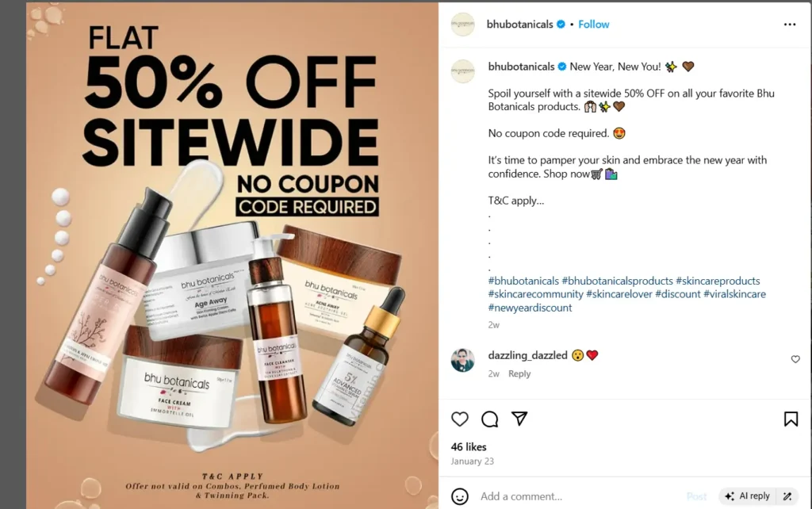Open the #viralskincare hashtag
The image size is (812, 509).
[734, 294]
